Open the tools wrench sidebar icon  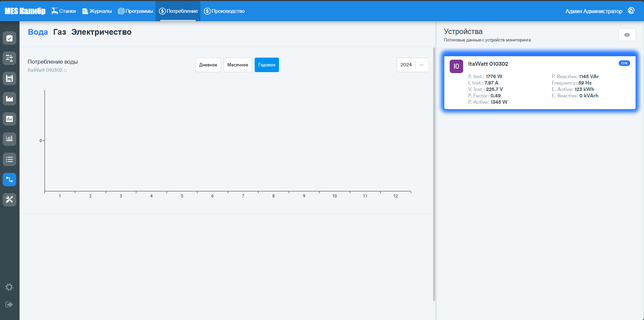pyautogui.click(x=9, y=200)
